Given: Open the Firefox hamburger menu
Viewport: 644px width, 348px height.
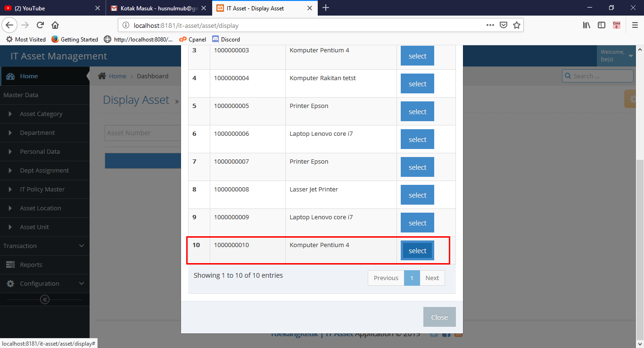Looking at the screenshot, I should pos(635,25).
